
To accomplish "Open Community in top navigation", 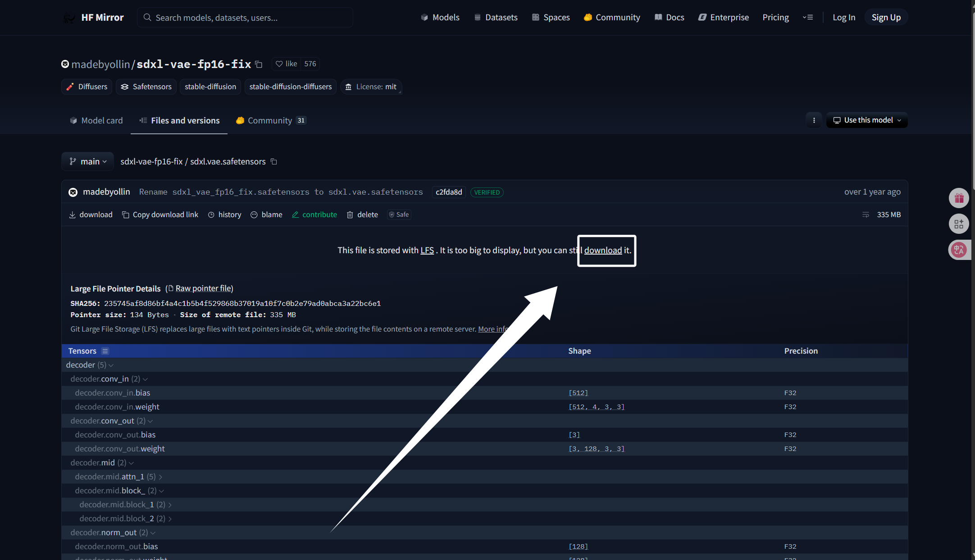I will pyautogui.click(x=612, y=18).
